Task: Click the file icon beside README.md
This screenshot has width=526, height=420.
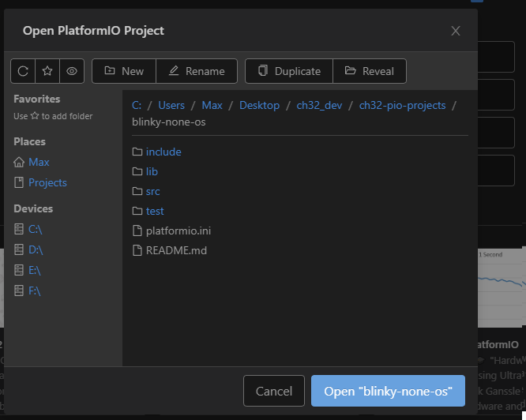Action: point(137,251)
